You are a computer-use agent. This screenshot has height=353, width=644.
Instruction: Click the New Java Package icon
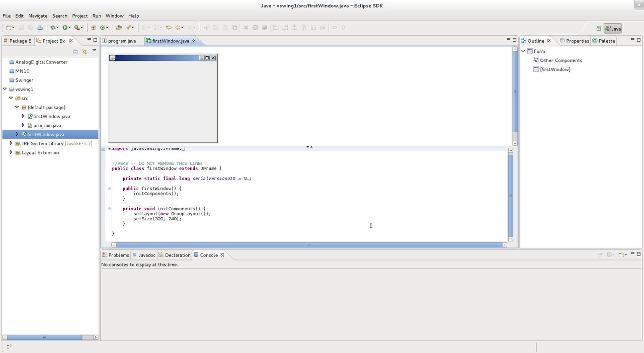point(94,28)
